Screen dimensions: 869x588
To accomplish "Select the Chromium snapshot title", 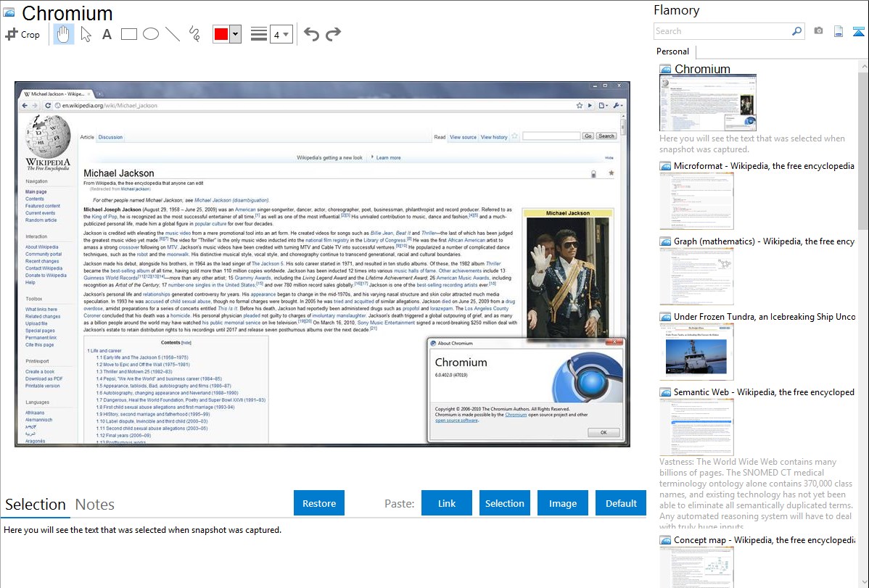I will [x=702, y=70].
